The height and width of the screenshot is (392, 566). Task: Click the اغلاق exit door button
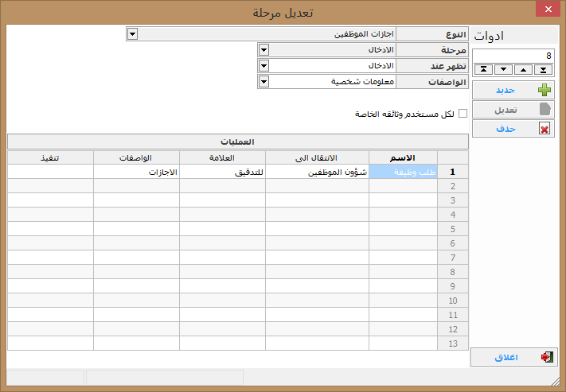tap(513, 357)
